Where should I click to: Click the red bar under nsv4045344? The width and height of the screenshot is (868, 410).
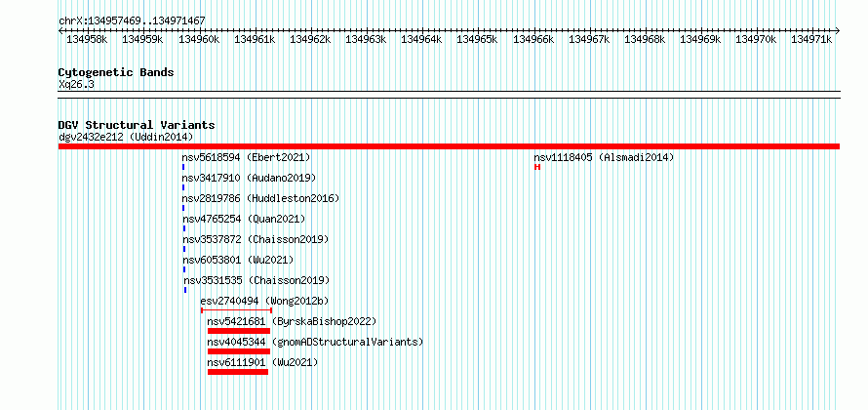pyautogui.click(x=239, y=351)
